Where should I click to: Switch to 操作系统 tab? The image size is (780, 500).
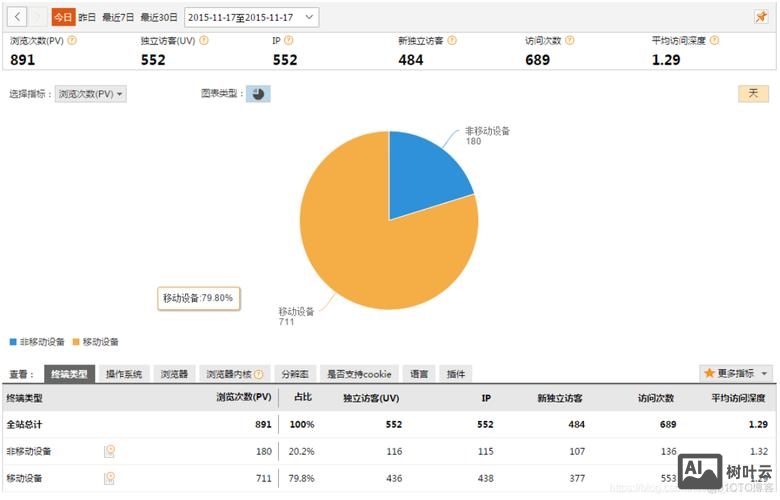point(124,374)
